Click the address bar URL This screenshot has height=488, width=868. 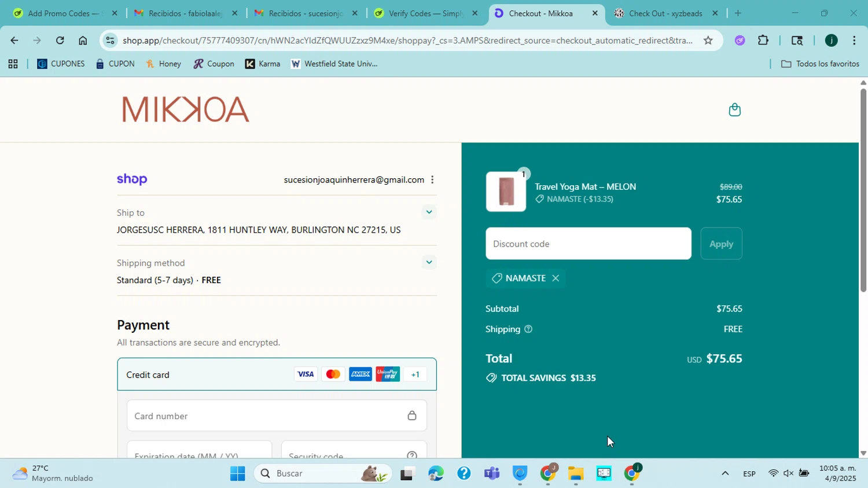(407, 41)
